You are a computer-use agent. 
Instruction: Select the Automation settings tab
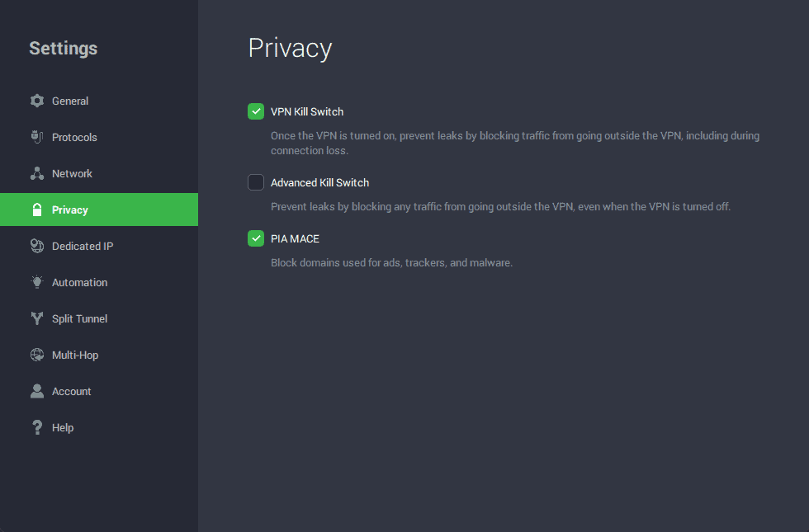(79, 282)
